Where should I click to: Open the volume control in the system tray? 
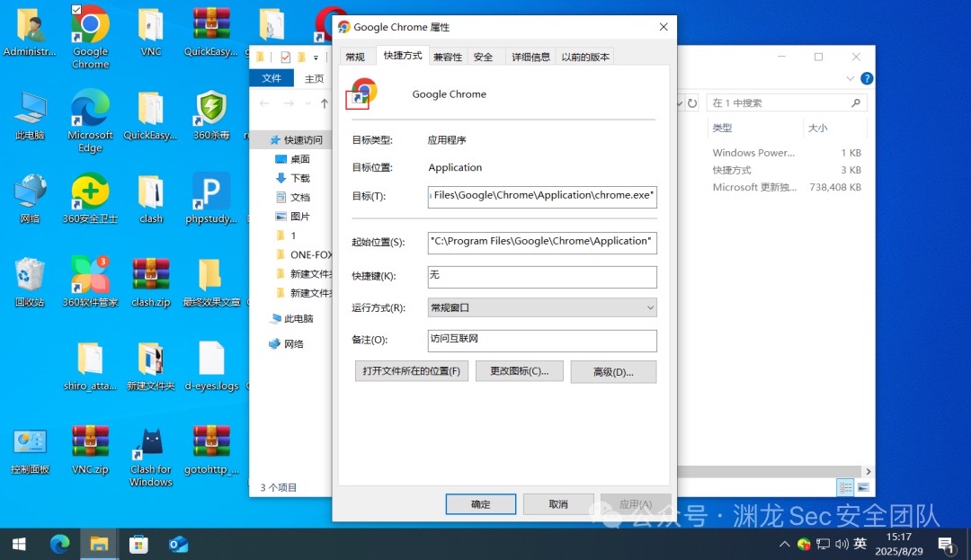tap(842, 544)
